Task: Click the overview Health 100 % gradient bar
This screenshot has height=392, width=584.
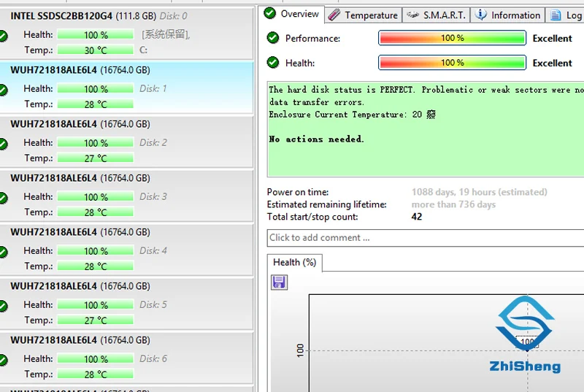Action: [x=452, y=63]
